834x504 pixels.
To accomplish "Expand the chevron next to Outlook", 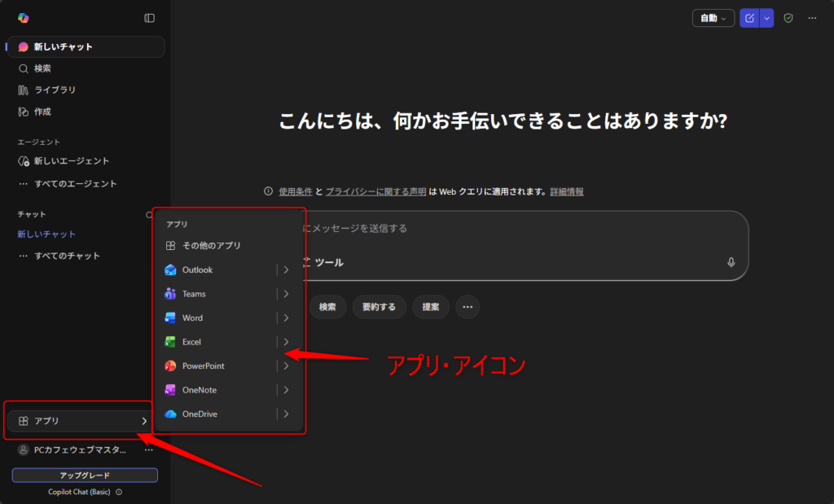I will pyautogui.click(x=286, y=270).
